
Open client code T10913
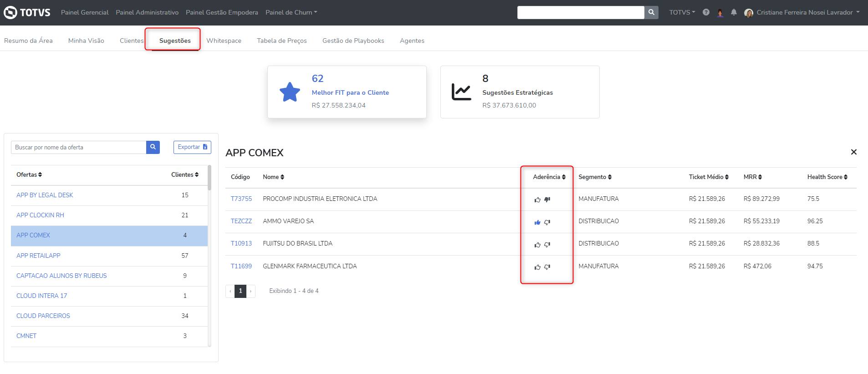[x=241, y=243]
